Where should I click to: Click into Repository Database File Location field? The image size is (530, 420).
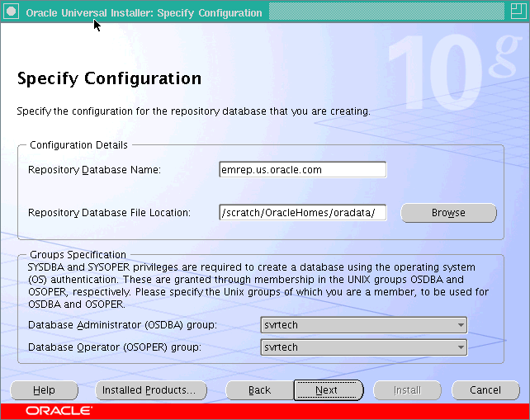(x=302, y=213)
